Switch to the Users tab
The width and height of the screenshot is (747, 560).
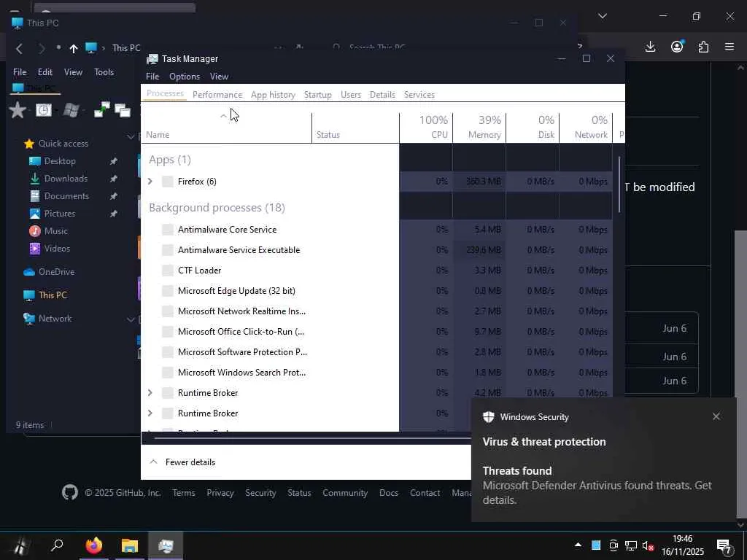351,95
